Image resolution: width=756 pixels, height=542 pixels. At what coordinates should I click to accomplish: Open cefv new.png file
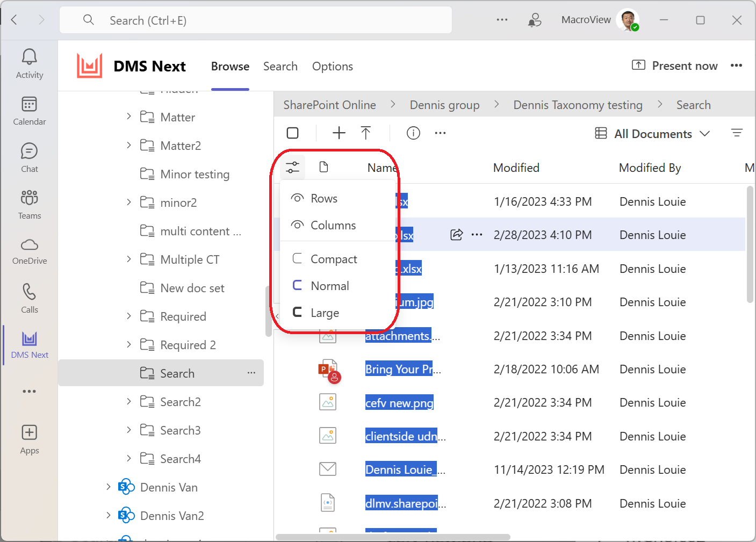[399, 403]
